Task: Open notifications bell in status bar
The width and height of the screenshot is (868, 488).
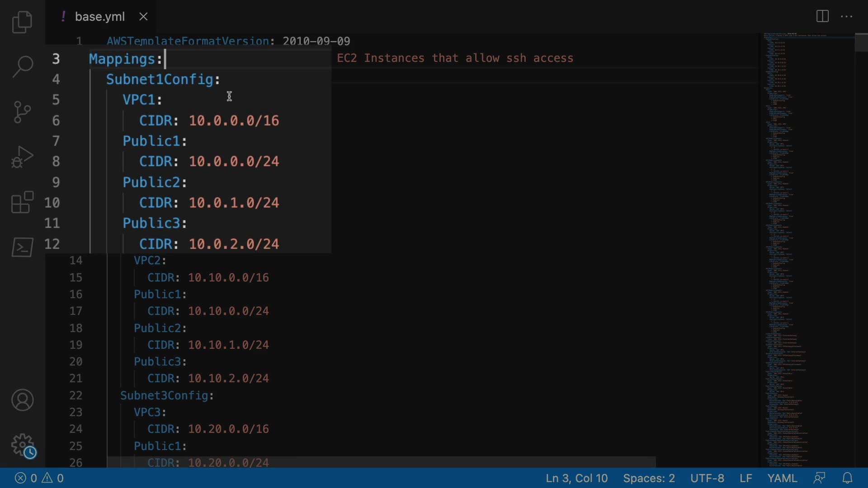Action: coord(848,478)
